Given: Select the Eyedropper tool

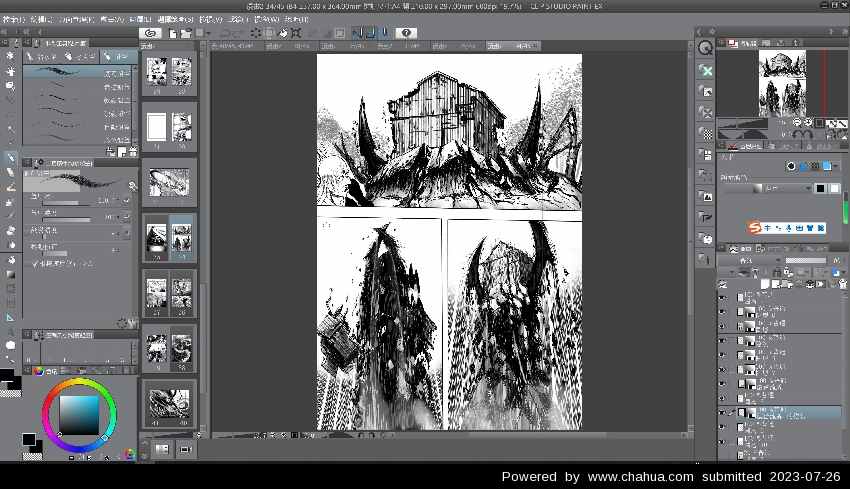Looking at the screenshot, I should [x=10, y=143].
